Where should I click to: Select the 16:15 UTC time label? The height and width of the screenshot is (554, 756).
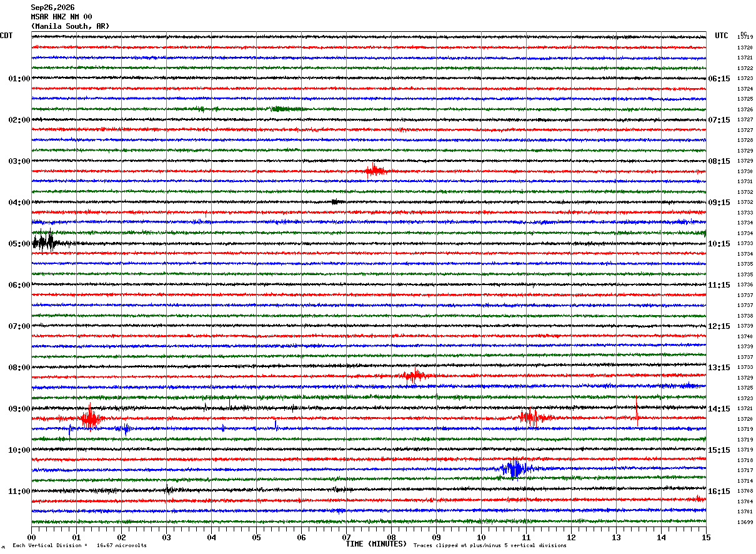tap(719, 491)
